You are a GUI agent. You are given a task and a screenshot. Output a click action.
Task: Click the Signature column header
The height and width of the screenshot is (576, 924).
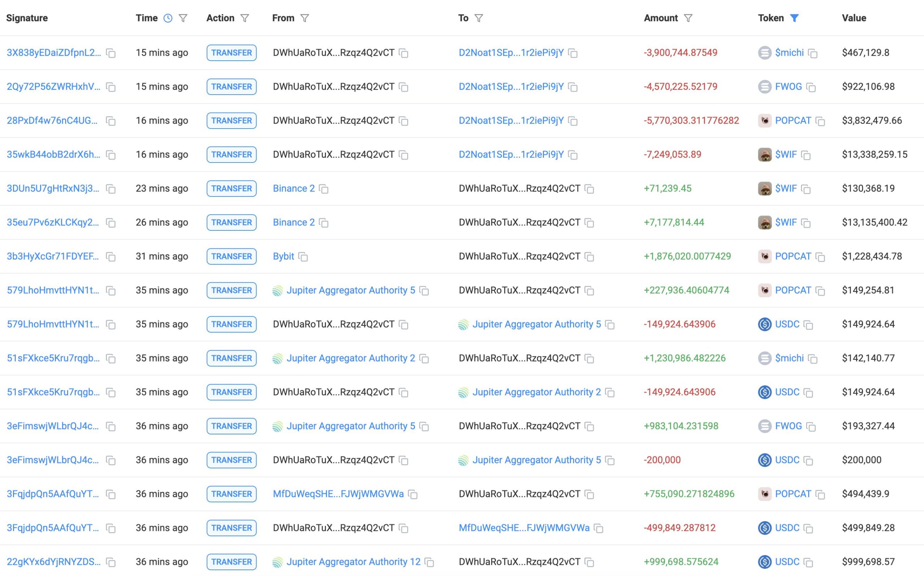pyautogui.click(x=27, y=18)
